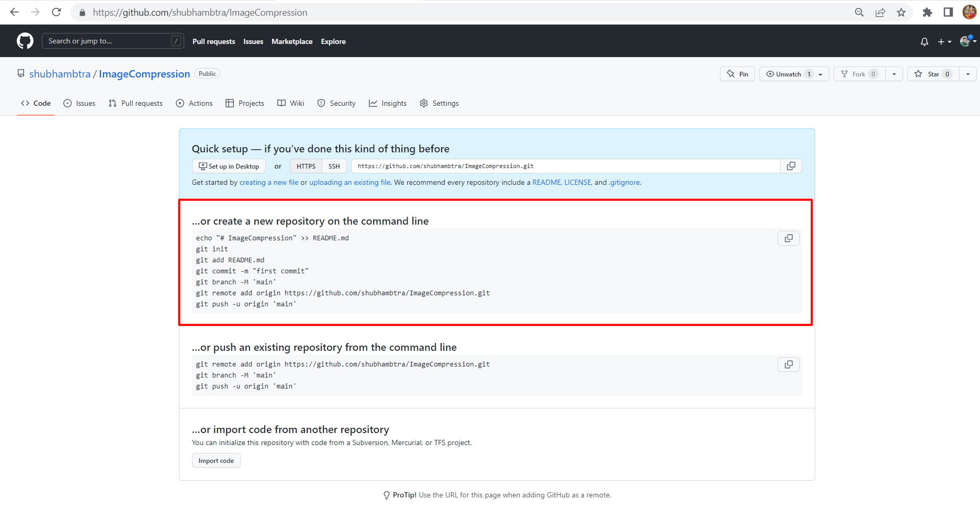Follow the creating a new file link

[269, 182]
